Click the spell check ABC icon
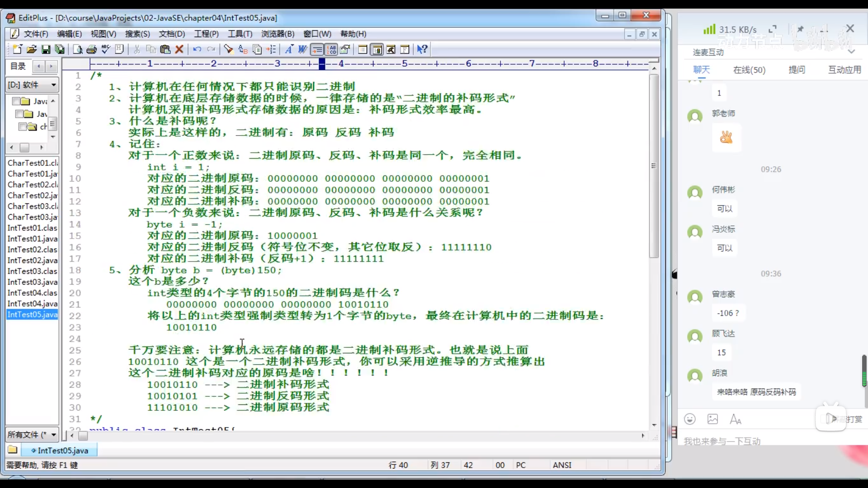The width and height of the screenshot is (868, 488). click(x=106, y=49)
